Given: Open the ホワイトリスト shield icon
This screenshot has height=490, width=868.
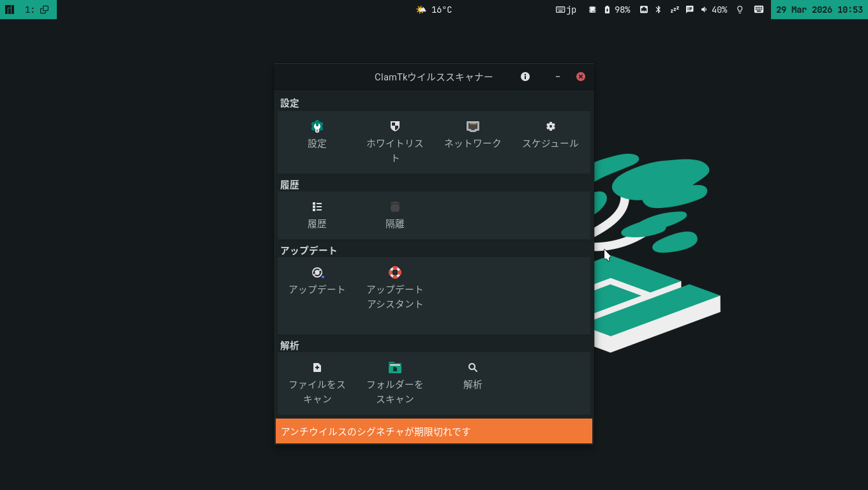Looking at the screenshot, I should coord(395,126).
